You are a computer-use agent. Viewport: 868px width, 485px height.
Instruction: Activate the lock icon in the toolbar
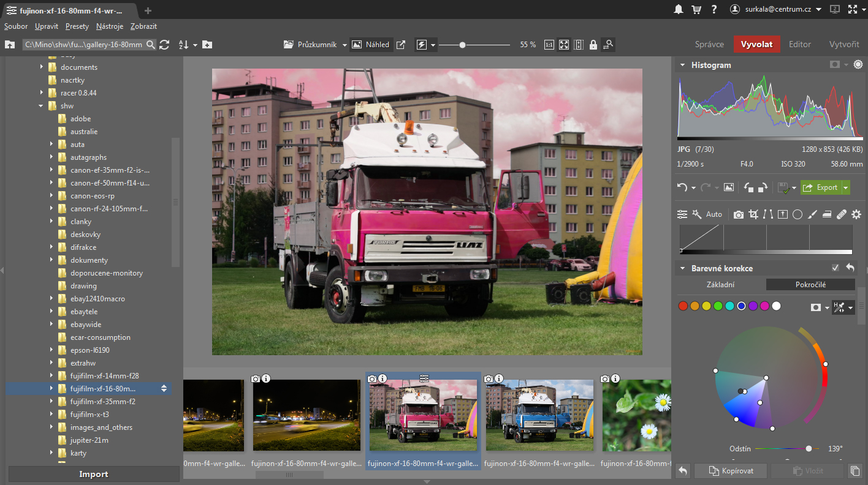[593, 44]
